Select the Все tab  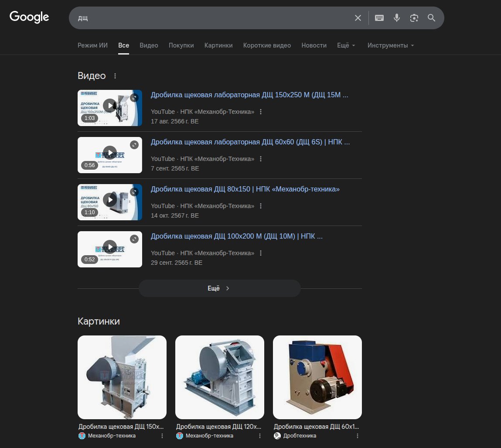pos(124,45)
